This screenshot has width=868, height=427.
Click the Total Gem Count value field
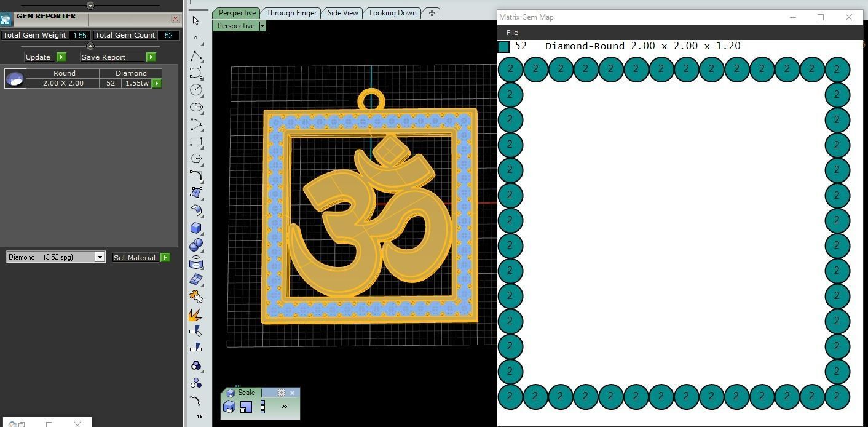pos(168,35)
